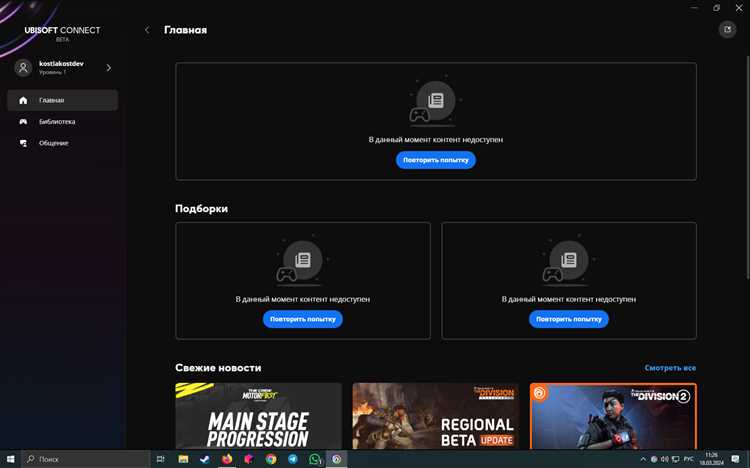
Task: Open the Смотреть все link
Action: point(670,368)
